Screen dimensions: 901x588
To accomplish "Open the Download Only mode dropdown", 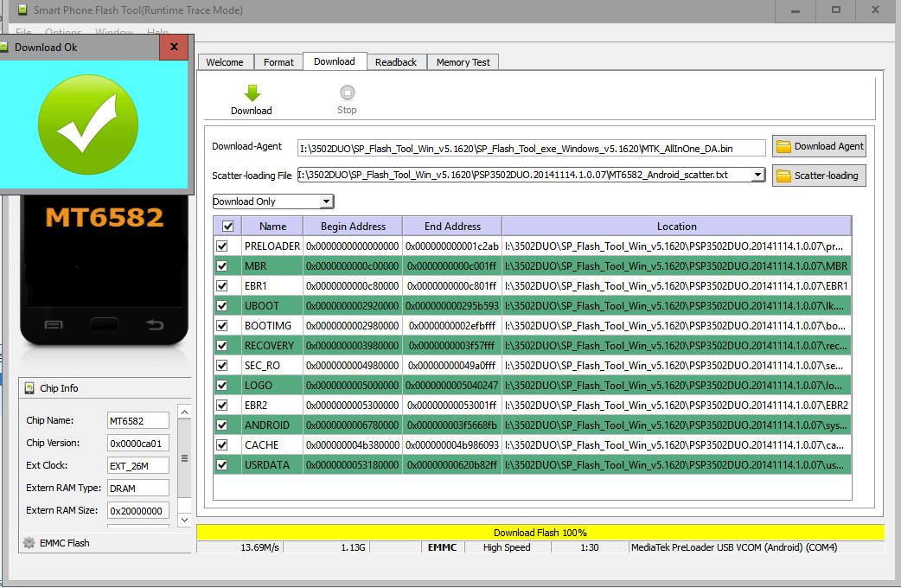I will [x=273, y=201].
